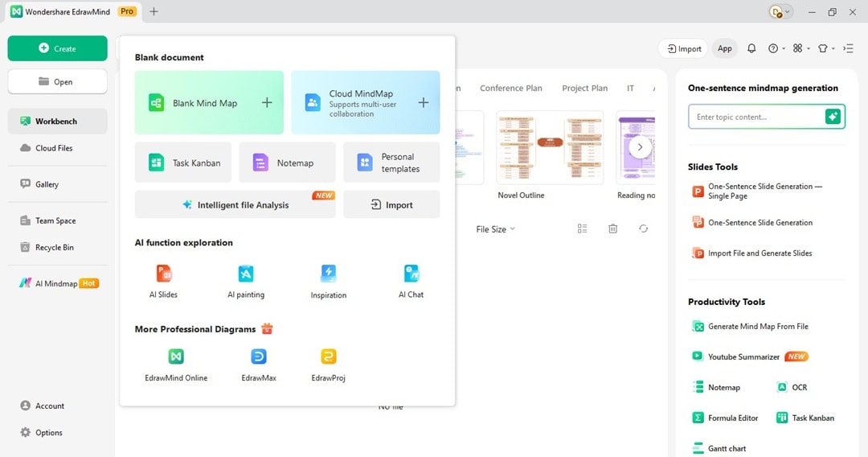Open AI Chat

tap(411, 282)
